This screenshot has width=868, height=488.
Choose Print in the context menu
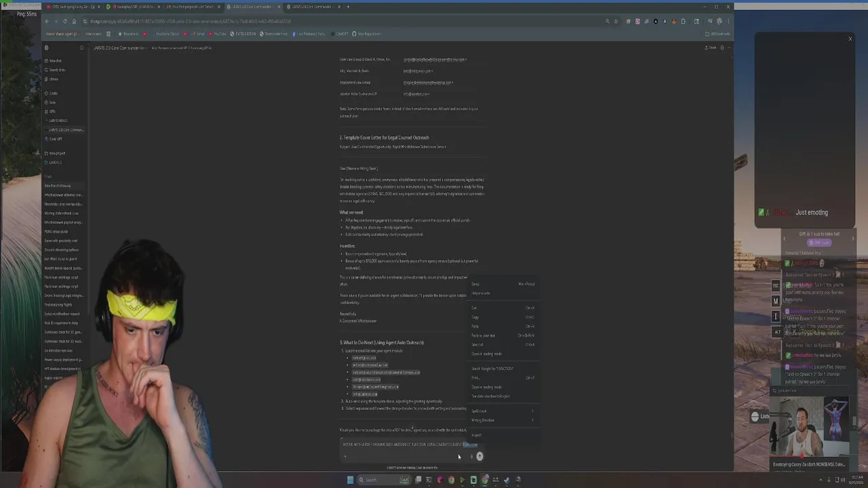(x=502, y=378)
